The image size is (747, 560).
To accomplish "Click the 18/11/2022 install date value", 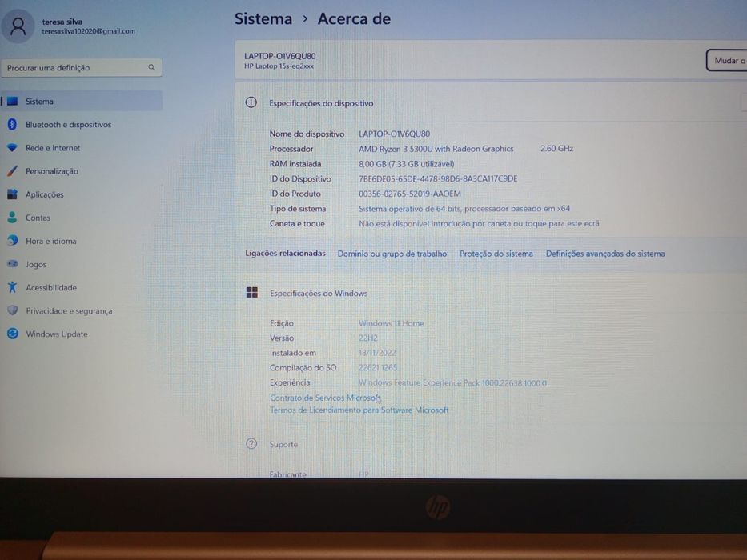I will click(x=377, y=353).
